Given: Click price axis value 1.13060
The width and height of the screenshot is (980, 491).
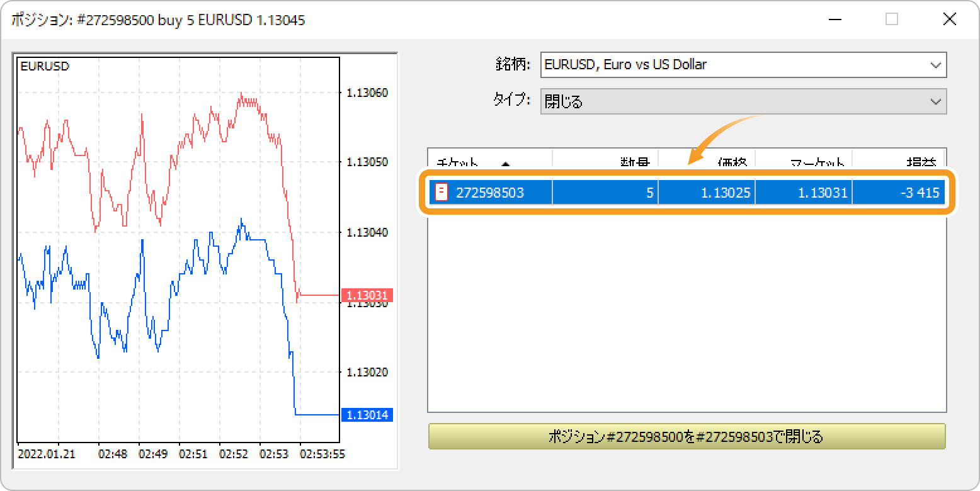Looking at the screenshot, I should pos(367,93).
